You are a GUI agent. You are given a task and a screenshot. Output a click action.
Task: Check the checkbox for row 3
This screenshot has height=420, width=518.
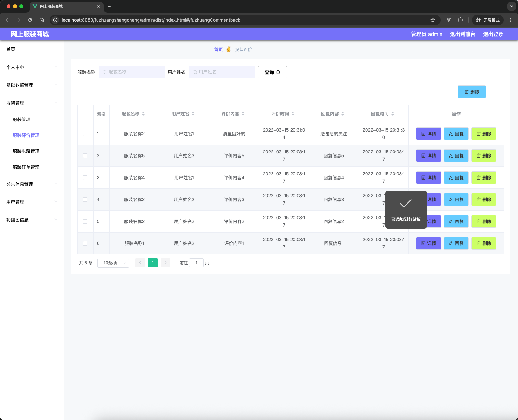click(x=85, y=178)
